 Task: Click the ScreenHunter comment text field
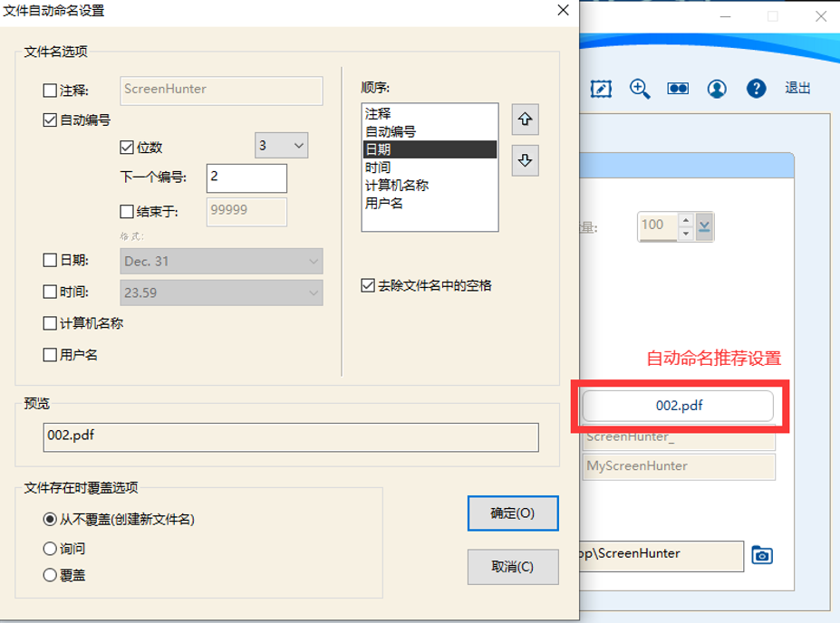click(x=221, y=91)
